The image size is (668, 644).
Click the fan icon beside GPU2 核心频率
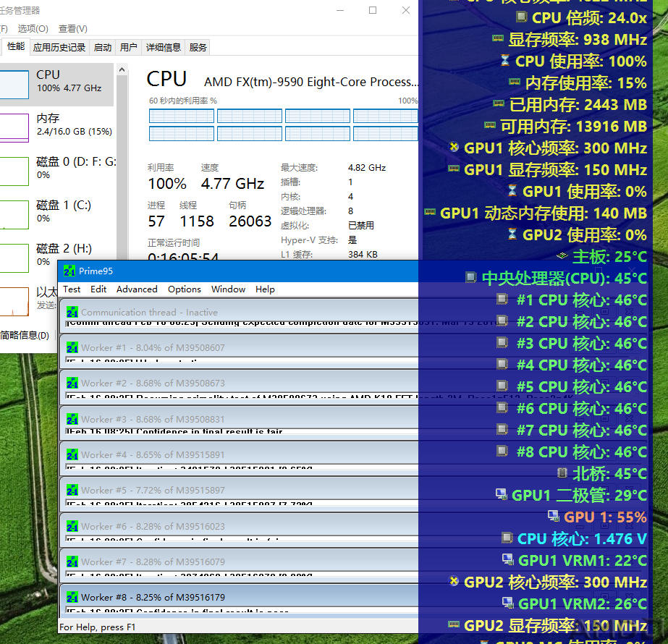coord(454,581)
